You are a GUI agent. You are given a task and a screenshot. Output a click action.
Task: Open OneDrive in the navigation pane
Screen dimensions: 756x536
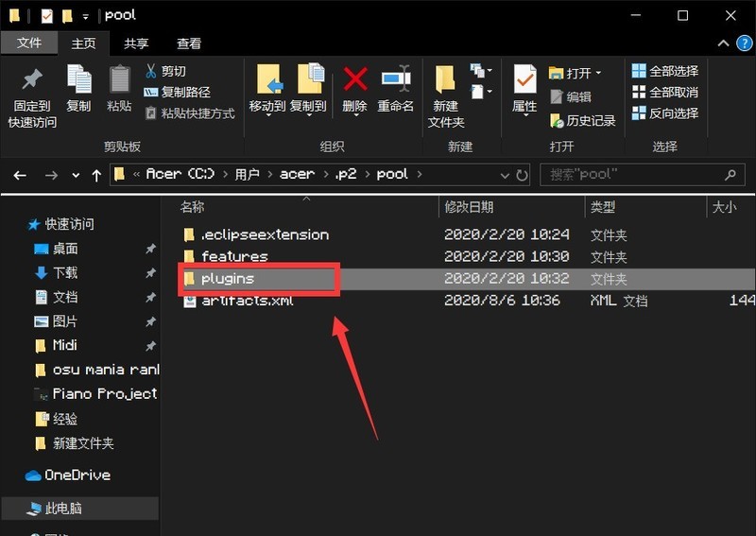[x=77, y=475]
